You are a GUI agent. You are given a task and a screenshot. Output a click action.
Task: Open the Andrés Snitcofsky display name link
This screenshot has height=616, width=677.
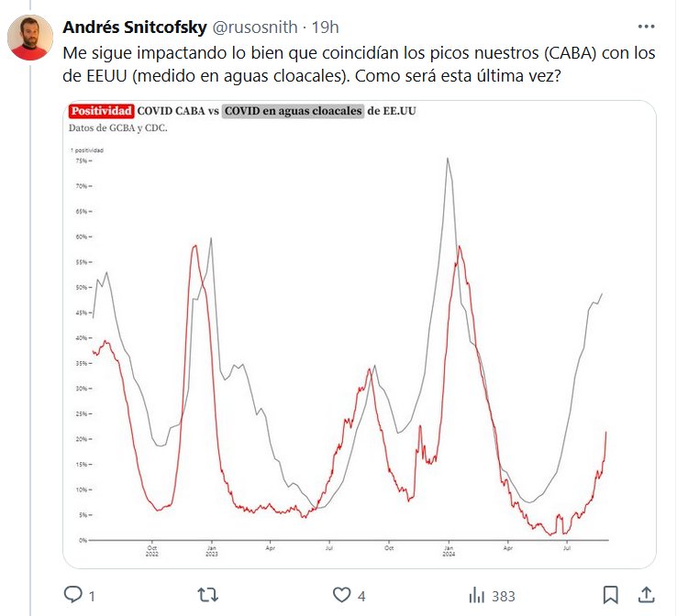135,27
